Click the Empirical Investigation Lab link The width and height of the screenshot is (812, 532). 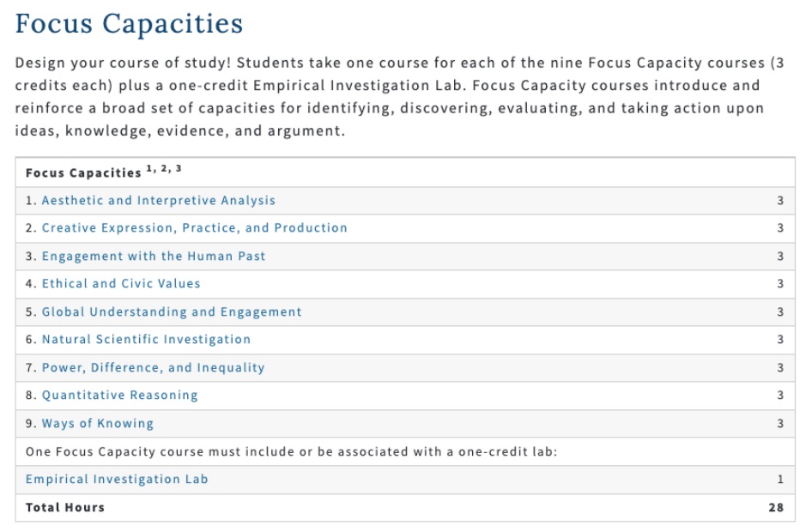[117, 480]
